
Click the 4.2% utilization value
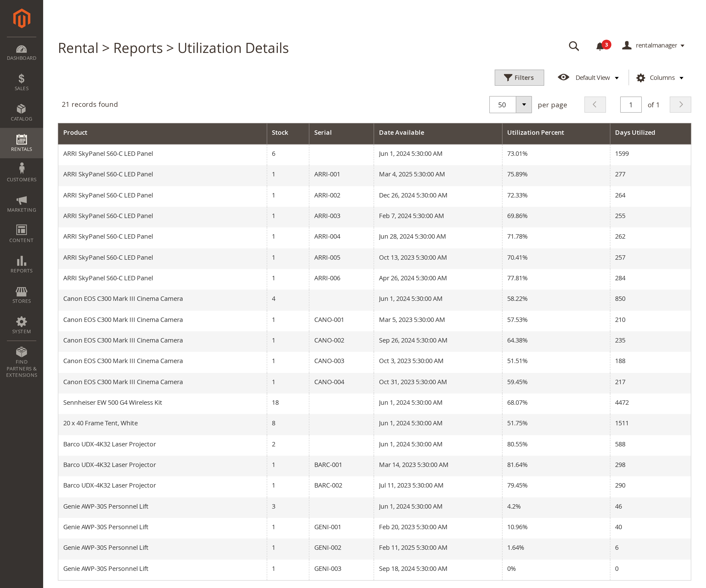pyautogui.click(x=514, y=506)
